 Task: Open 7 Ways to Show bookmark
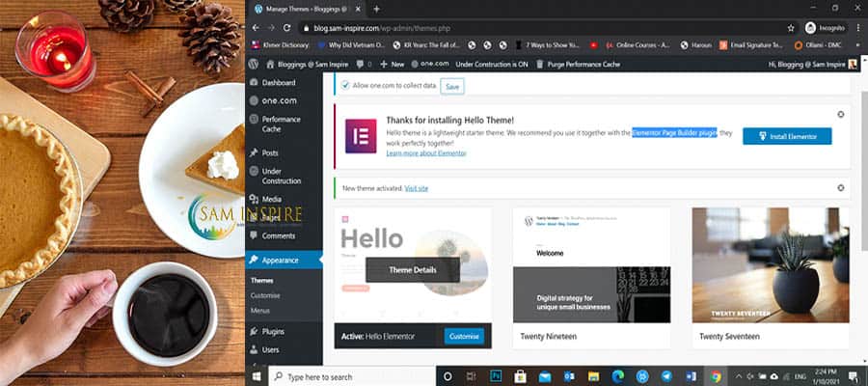[547, 45]
